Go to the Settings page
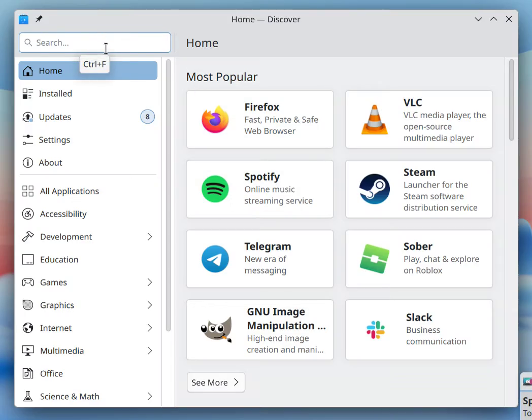This screenshot has height=420, width=532. (88, 139)
